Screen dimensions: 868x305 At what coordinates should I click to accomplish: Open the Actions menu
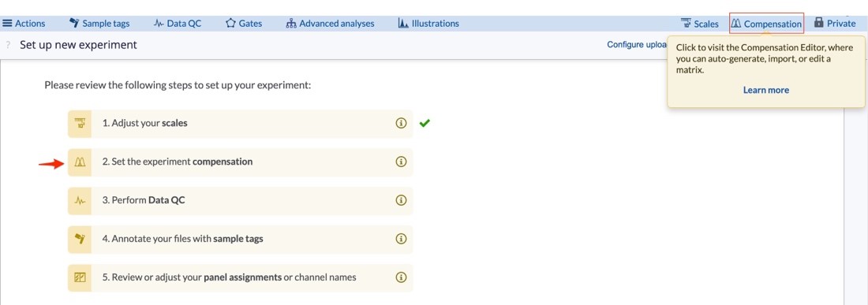tap(24, 24)
